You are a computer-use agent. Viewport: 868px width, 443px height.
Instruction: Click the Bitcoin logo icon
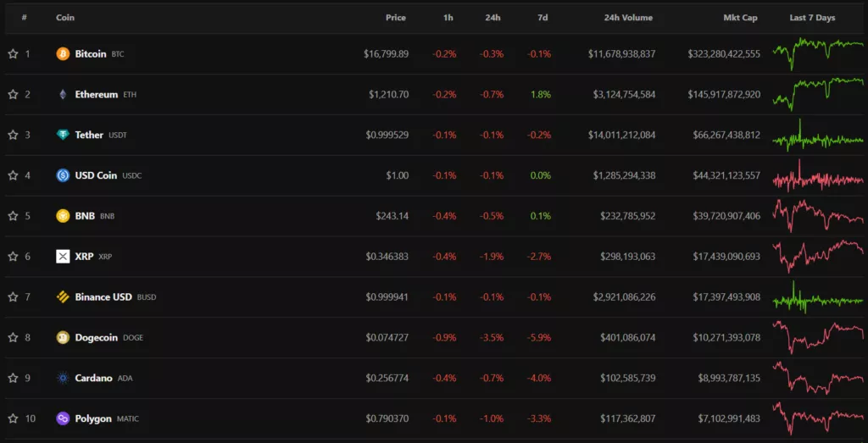point(63,54)
